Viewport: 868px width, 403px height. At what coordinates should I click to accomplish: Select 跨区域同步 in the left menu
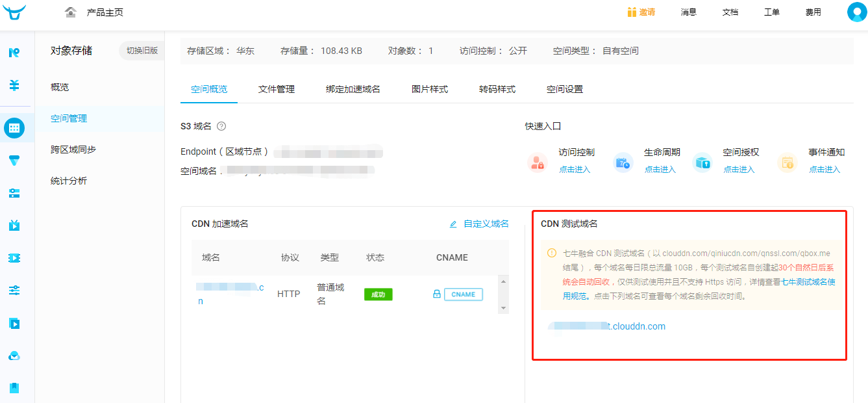coord(73,149)
